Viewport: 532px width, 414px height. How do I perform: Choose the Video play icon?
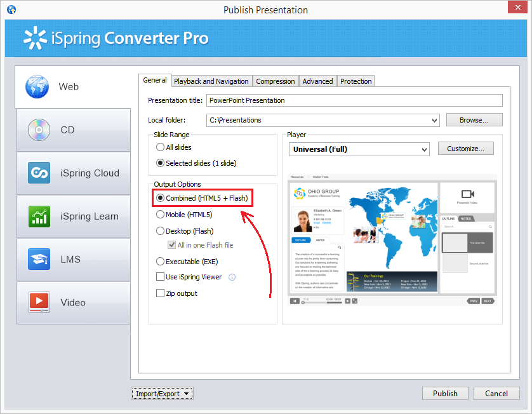[39, 302]
